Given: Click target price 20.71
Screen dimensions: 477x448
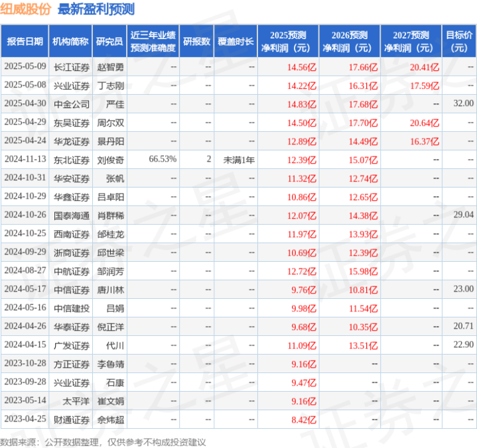Looking at the screenshot, I should pos(463,326).
